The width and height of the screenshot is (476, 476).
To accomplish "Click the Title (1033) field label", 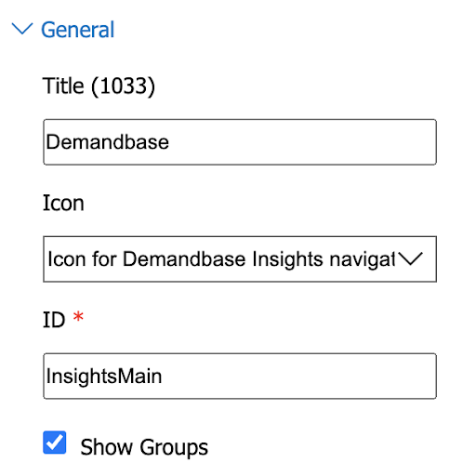I will pos(99,86).
